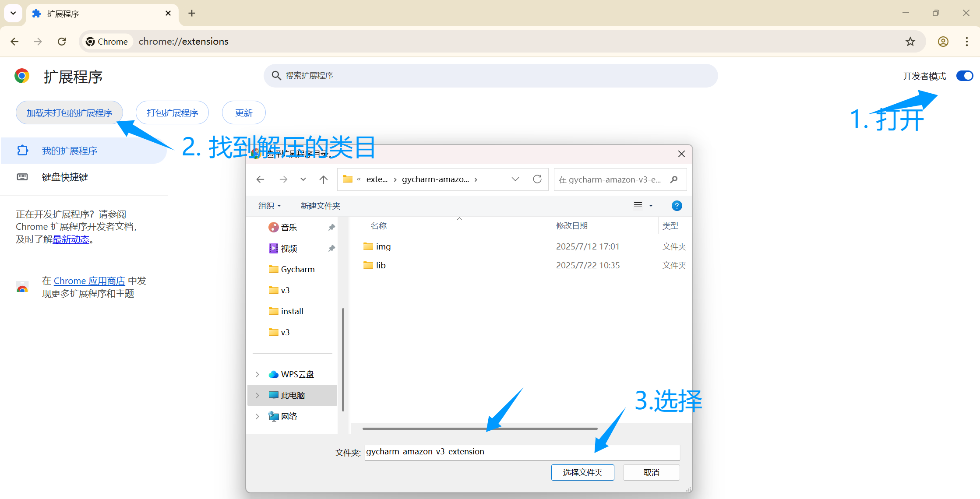Click the navigation pane vertical scrollbar
This screenshot has width=980, height=499.
(x=343, y=360)
